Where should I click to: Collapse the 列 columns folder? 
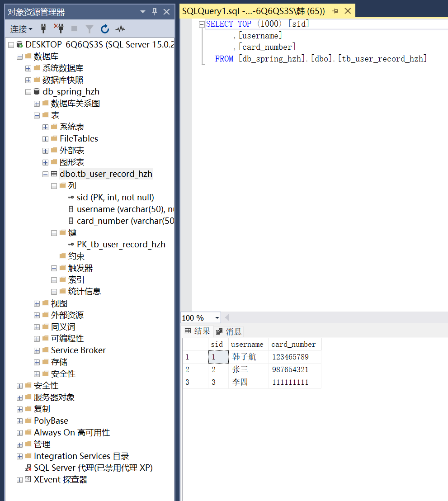tap(54, 186)
